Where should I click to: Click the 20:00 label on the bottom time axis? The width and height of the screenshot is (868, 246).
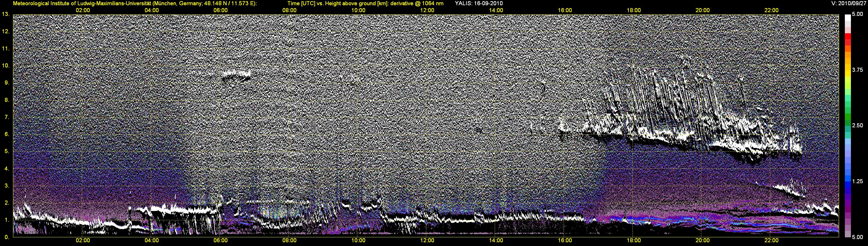[x=703, y=240]
